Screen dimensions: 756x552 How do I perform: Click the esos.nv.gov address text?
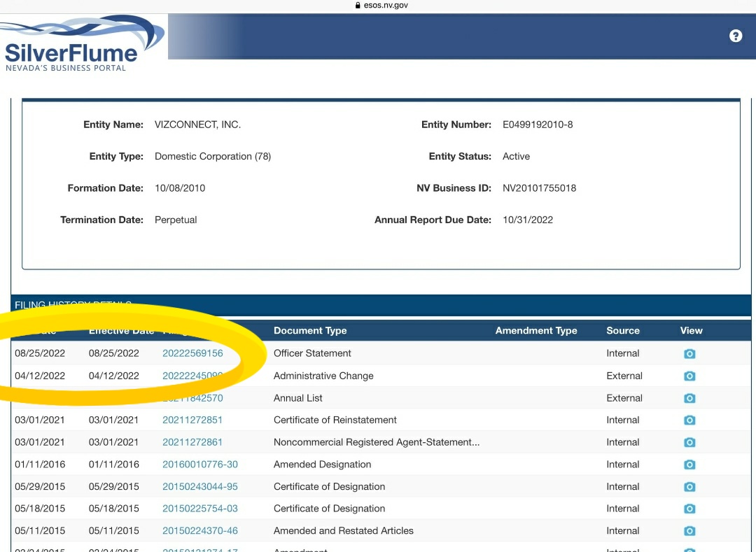pos(386,6)
